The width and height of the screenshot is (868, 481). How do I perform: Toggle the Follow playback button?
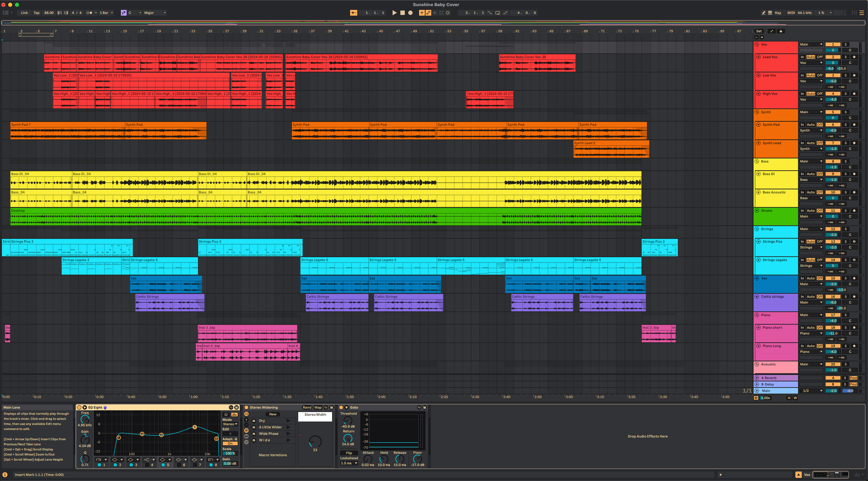[x=353, y=13]
